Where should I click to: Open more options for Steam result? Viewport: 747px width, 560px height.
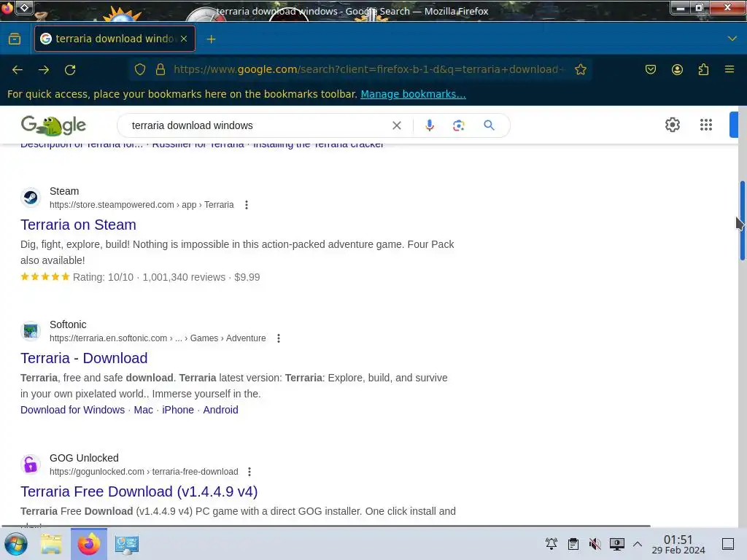click(247, 205)
